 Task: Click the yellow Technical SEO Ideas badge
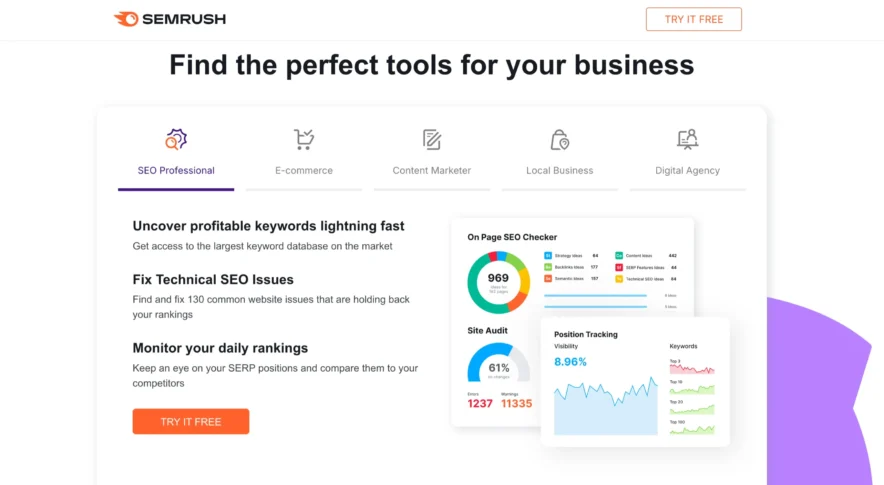point(619,279)
